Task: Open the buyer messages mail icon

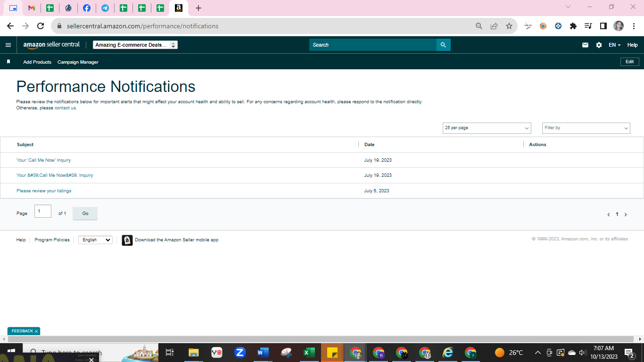Action: point(585,45)
